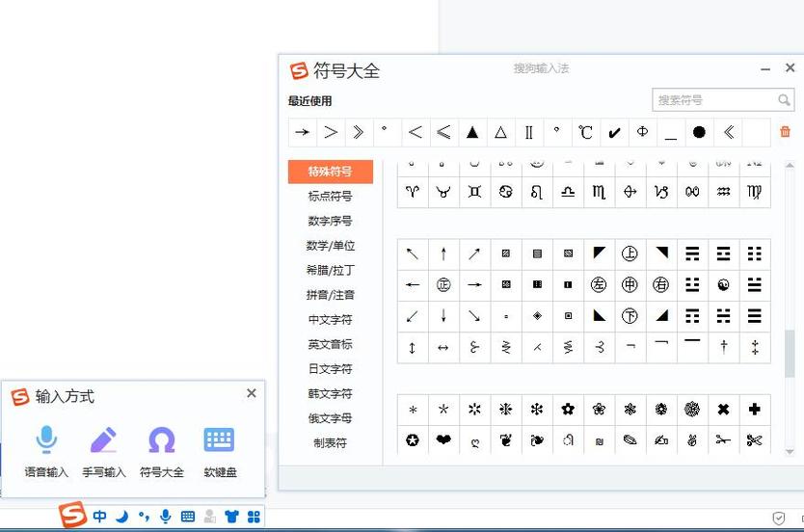
Task: Insert the ● black circle from recent symbols
Action: coord(699,132)
